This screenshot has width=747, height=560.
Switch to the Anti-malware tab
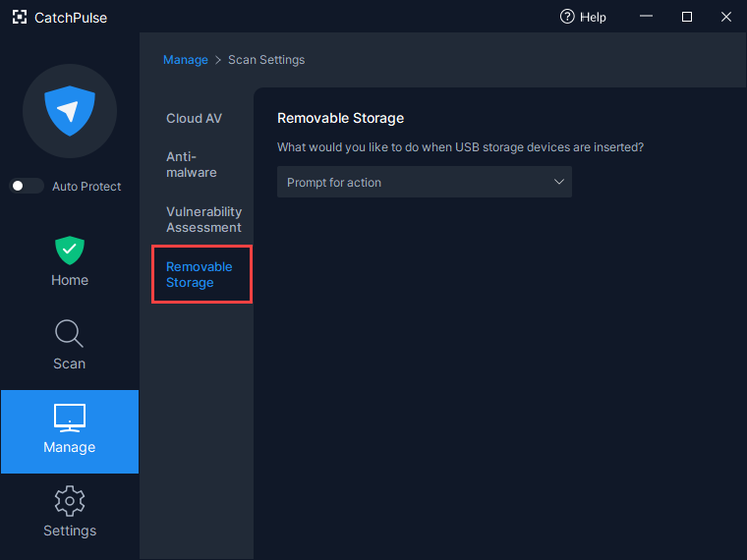pos(192,164)
